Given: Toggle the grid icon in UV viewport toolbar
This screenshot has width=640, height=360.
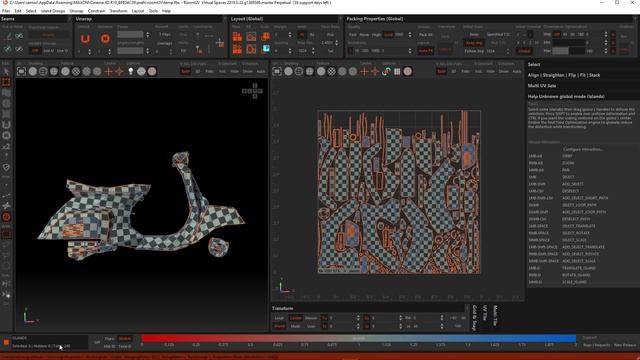Looking at the screenshot, I should click(x=397, y=71).
